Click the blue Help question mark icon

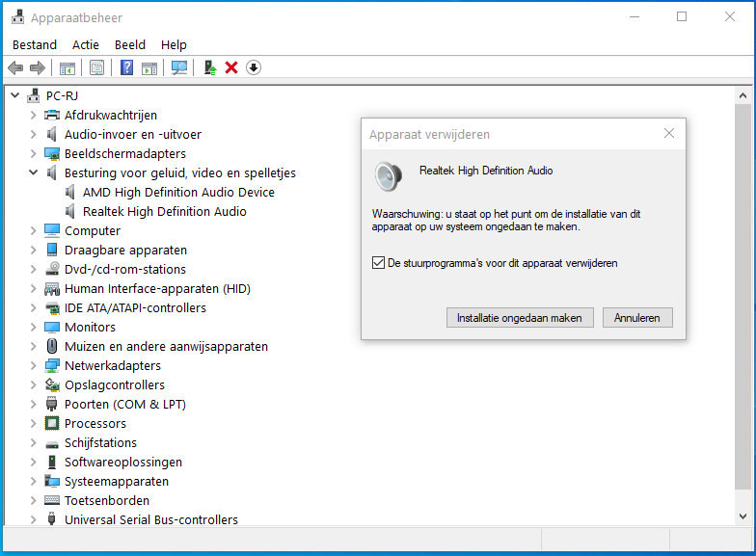pyautogui.click(x=127, y=67)
